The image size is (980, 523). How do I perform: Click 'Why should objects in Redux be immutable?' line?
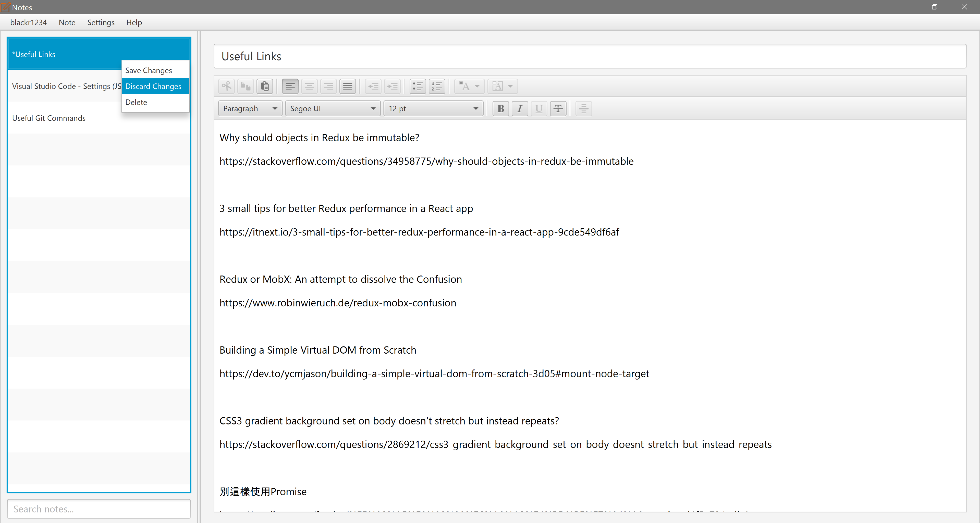coord(319,138)
